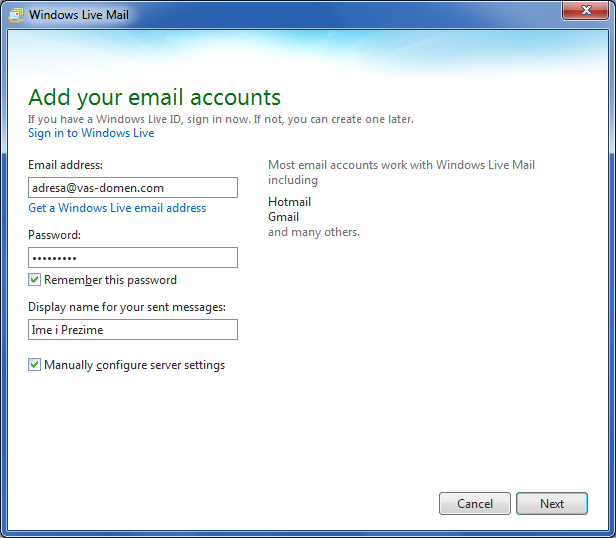Screen dimensions: 616x538
Task: Focus the Password field
Action: (x=133, y=257)
